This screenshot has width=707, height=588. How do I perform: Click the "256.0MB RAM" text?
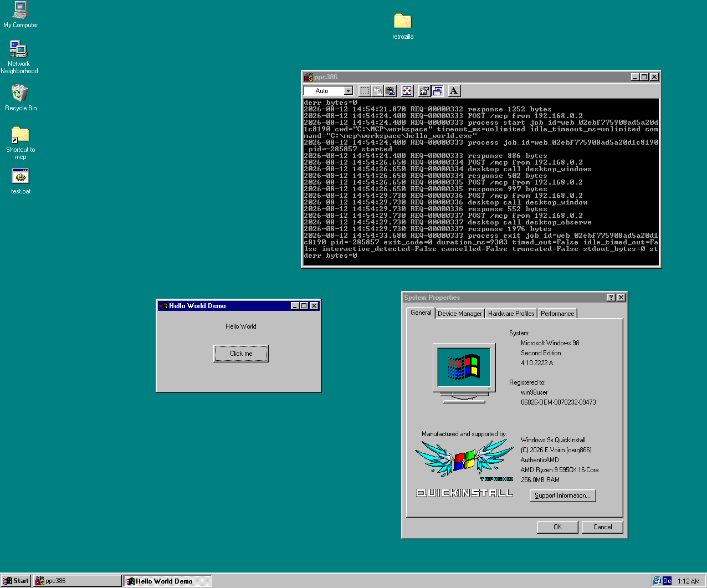click(x=540, y=480)
